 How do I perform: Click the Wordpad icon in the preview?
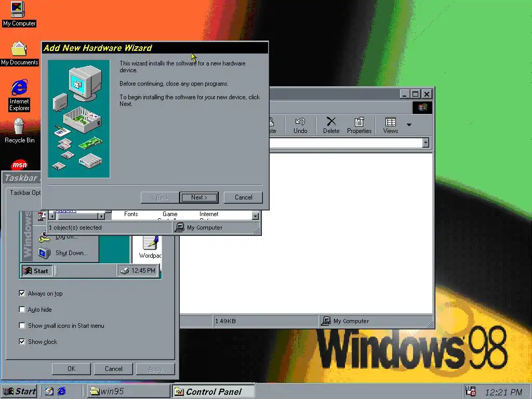click(150, 248)
